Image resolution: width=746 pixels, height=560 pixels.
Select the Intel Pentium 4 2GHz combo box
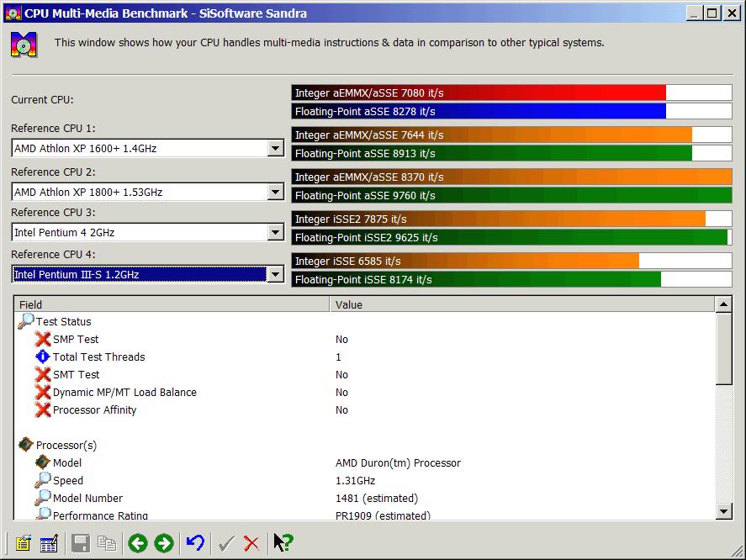point(147,233)
